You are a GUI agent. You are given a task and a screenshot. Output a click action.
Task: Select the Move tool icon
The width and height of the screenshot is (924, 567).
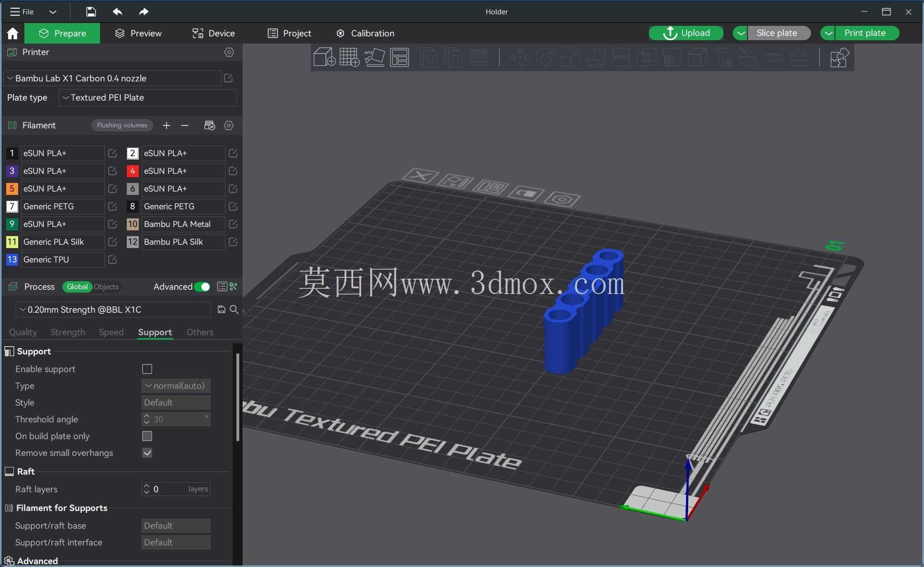click(520, 57)
